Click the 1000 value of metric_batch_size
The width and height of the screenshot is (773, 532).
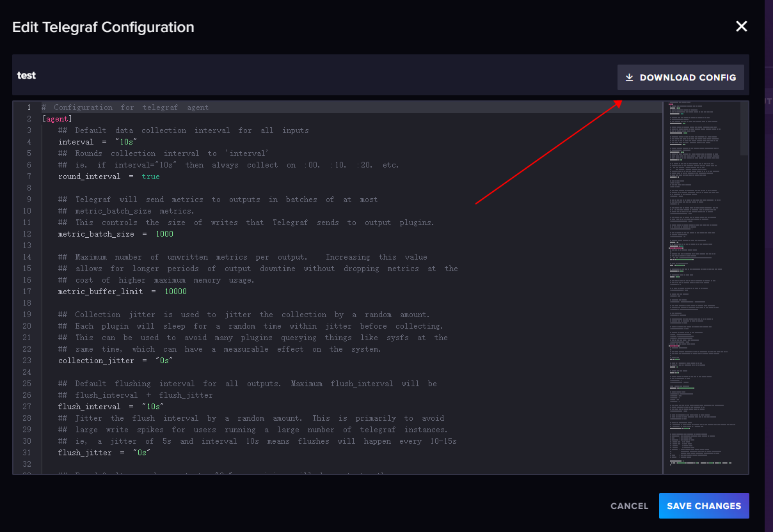164,234
